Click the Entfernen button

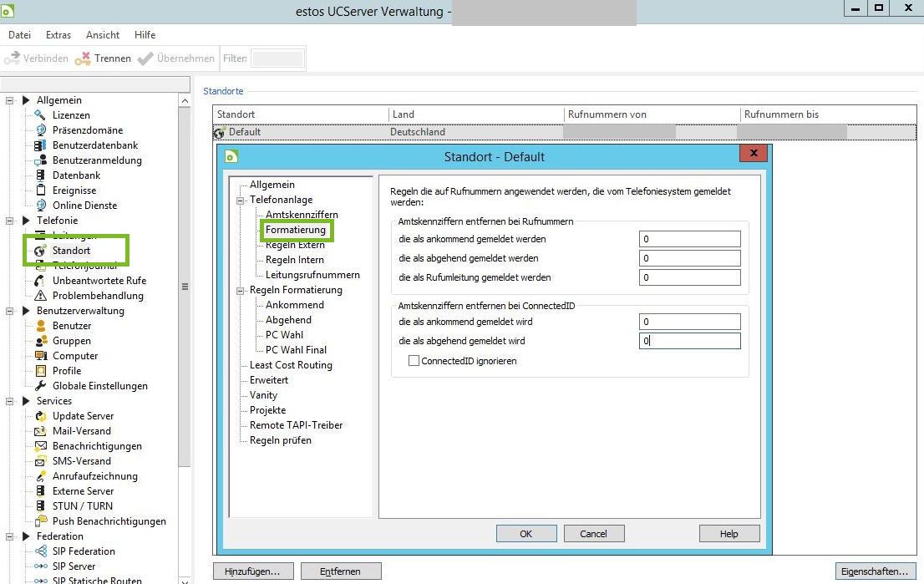[x=341, y=571]
